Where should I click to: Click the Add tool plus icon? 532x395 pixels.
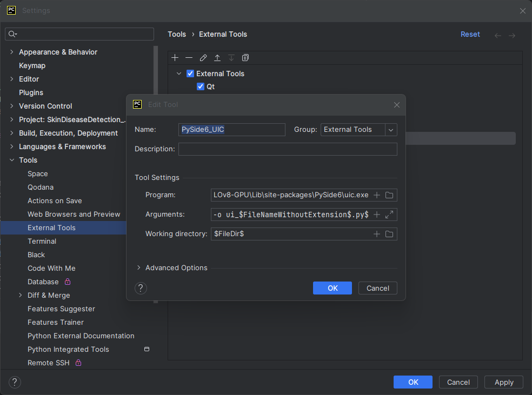175,58
